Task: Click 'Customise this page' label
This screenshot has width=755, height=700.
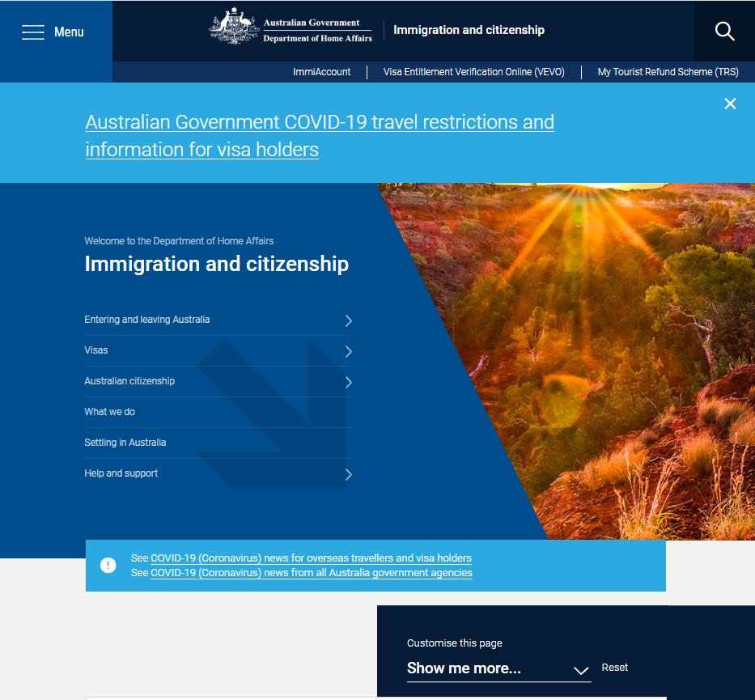Action: [454, 643]
